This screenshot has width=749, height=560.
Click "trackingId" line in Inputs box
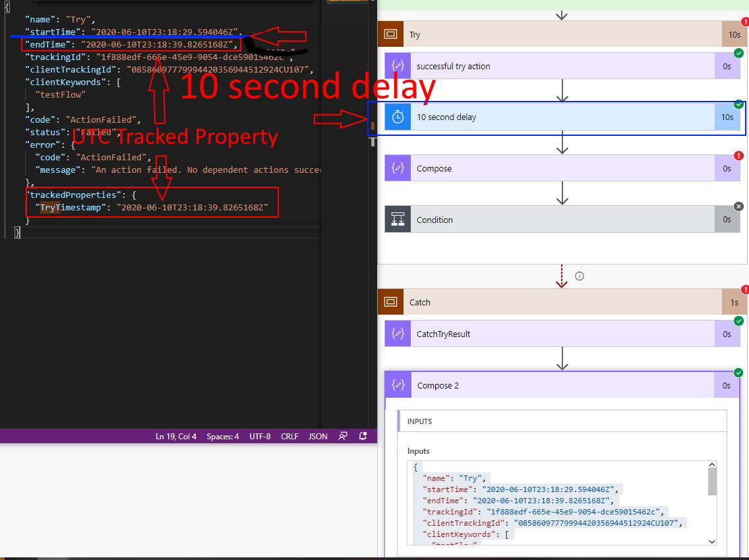tap(543, 512)
